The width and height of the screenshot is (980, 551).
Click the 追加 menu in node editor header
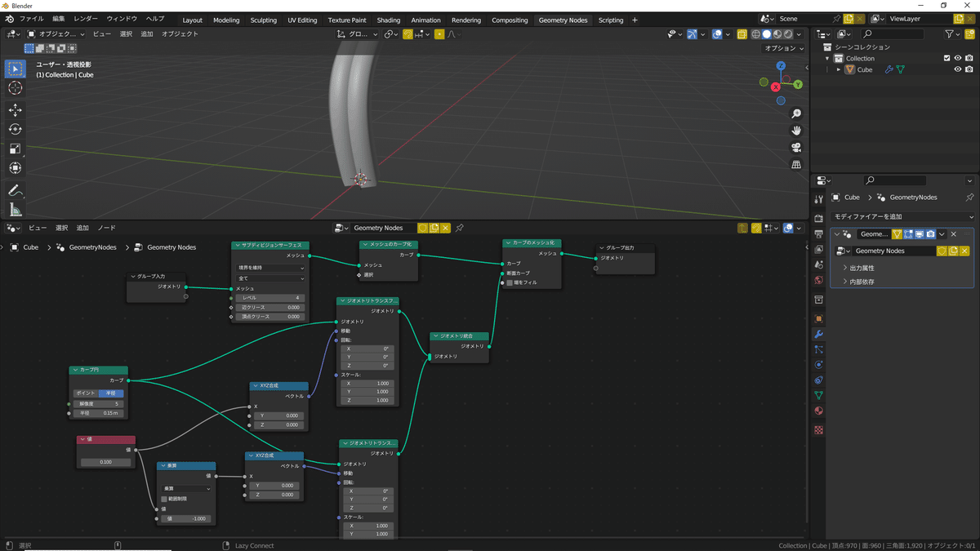(x=82, y=228)
